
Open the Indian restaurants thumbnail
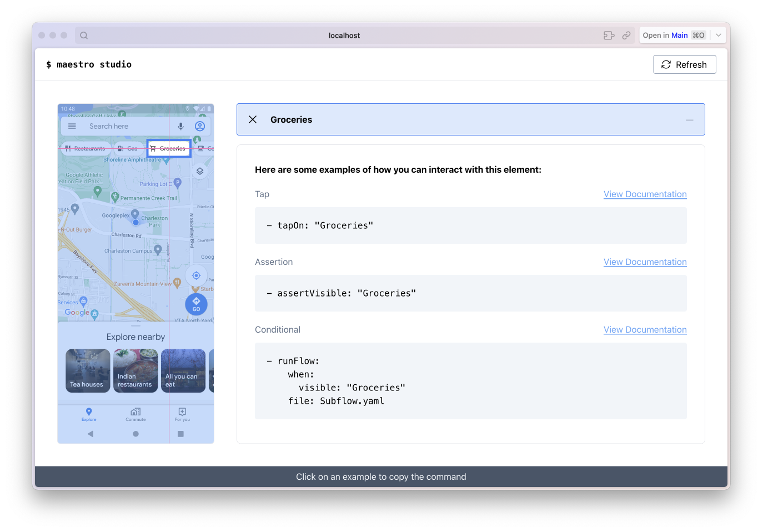(x=135, y=370)
